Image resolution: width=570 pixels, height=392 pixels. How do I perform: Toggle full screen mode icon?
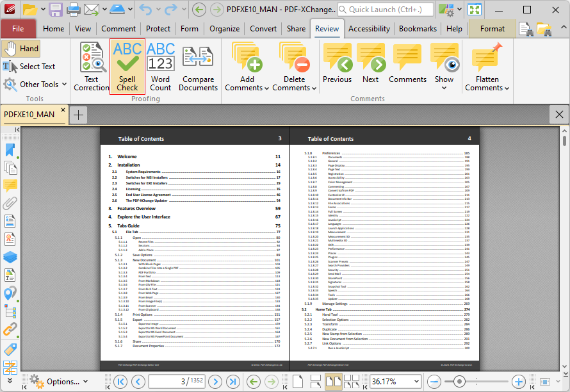click(475, 10)
